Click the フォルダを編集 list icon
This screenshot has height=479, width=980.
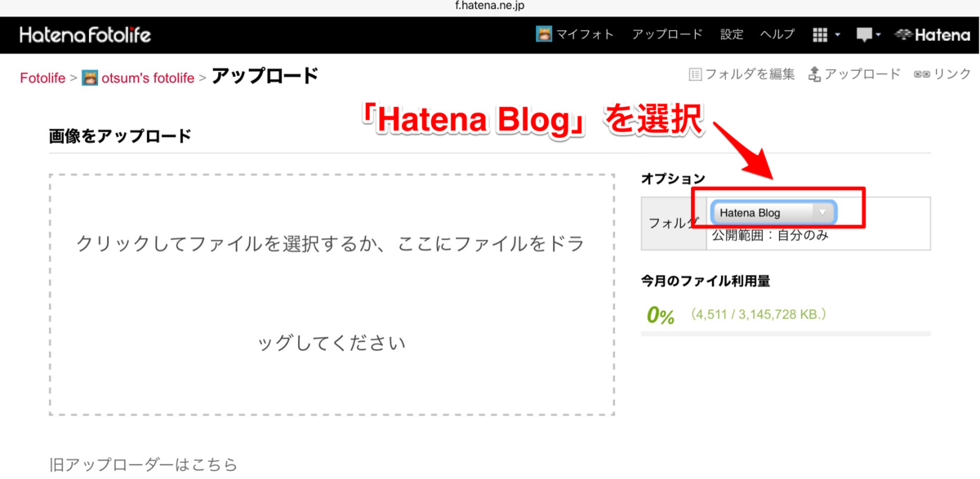click(x=696, y=74)
